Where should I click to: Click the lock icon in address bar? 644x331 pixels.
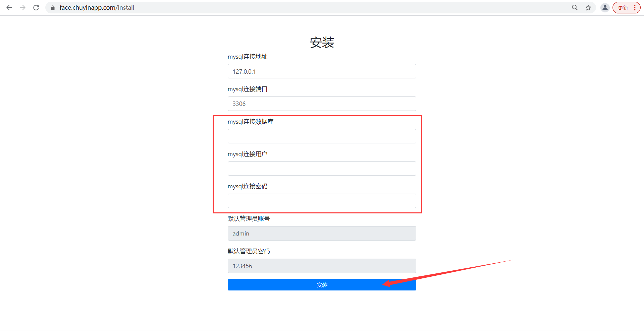coord(53,7)
